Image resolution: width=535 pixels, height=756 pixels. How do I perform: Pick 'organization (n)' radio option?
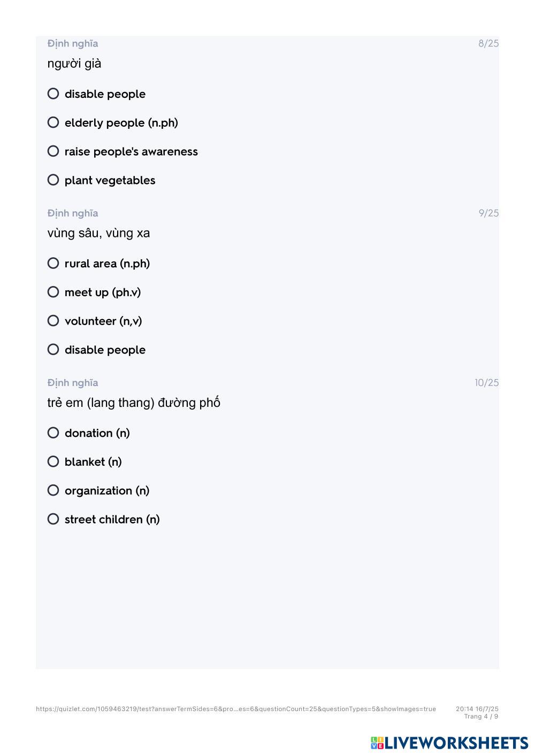(x=53, y=491)
